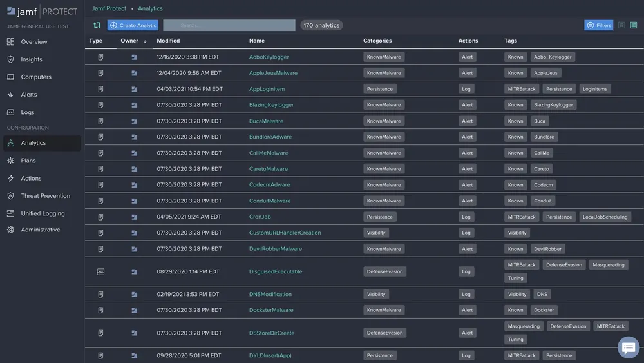Viewport: 644px width, 363px height.
Task: Click the Jamf Protect breadcrumb link
Action: click(x=109, y=9)
